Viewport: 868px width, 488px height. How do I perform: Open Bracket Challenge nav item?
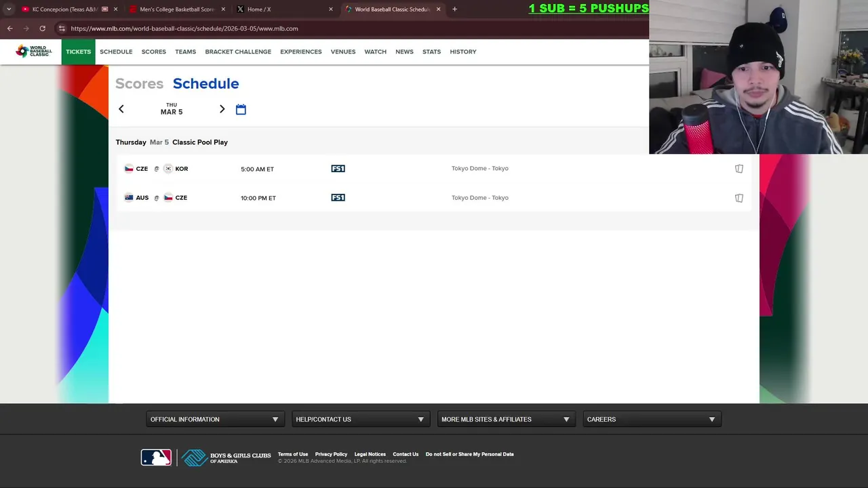click(238, 52)
